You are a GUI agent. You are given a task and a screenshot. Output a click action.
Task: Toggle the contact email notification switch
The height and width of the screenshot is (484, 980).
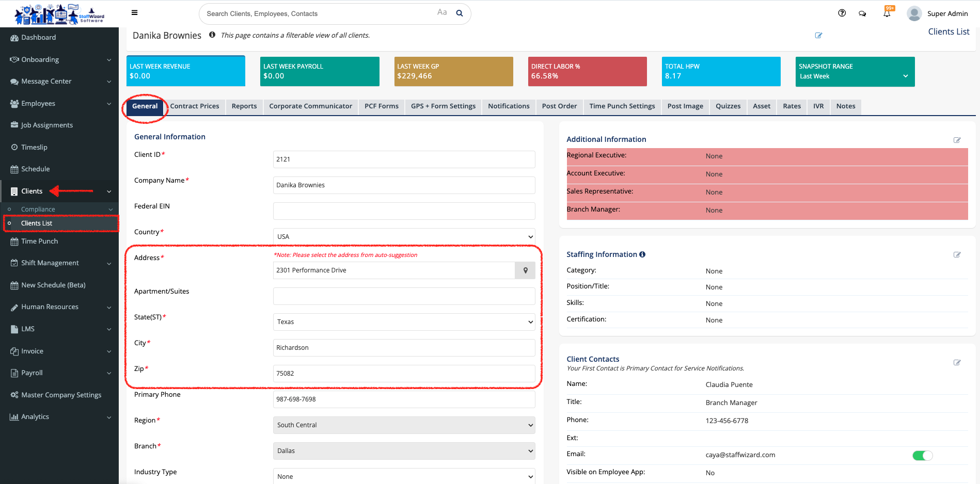(x=922, y=456)
